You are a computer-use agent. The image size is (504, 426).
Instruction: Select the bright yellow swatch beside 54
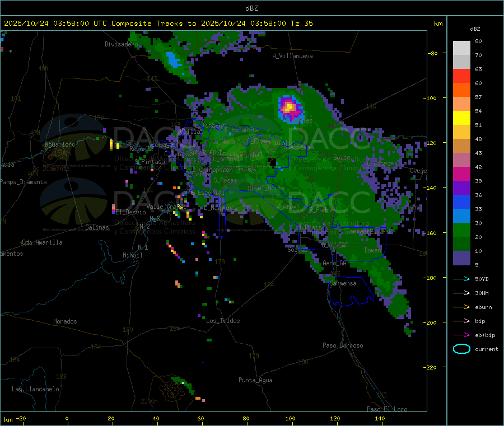(461, 118)
